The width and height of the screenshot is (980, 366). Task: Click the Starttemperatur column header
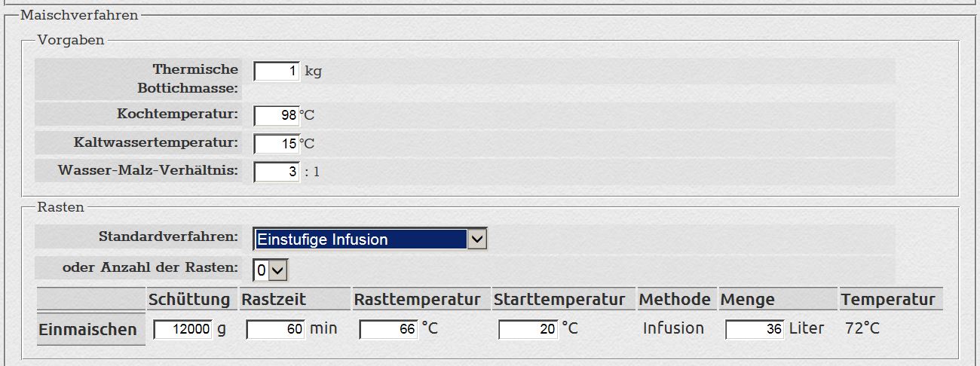coord(559,299)
